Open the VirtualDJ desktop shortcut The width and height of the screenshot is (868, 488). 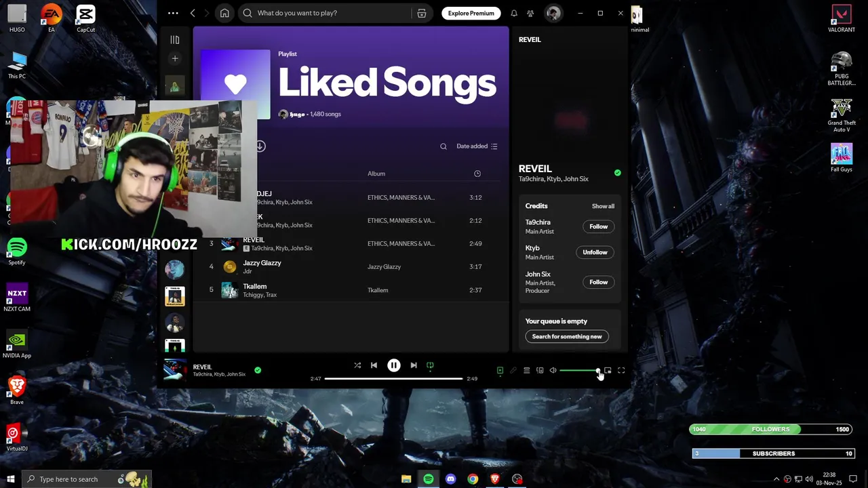(x=17, y=437)
